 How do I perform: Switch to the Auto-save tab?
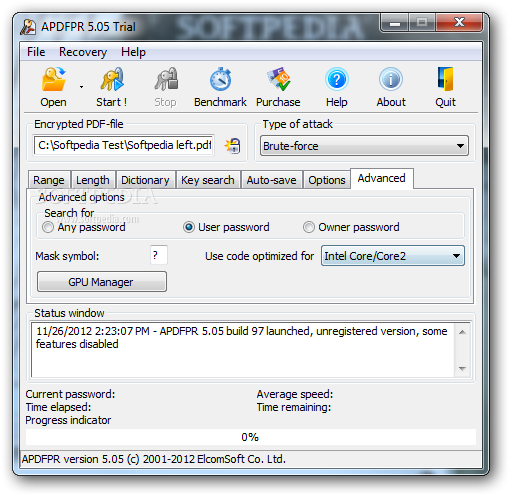[x=271, y=180]
